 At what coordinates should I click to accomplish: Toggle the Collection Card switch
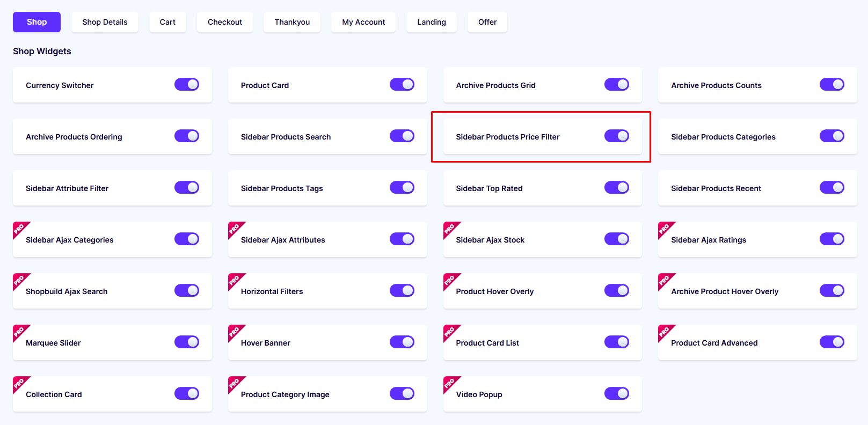187,394
